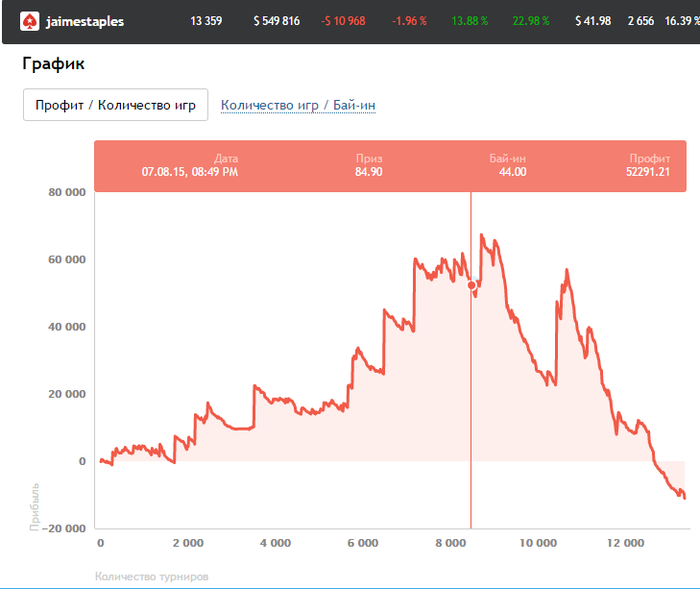The image size is (700, 589).
Task: Click the 10 000 x-axis label
Action: (x=538, y=543)
